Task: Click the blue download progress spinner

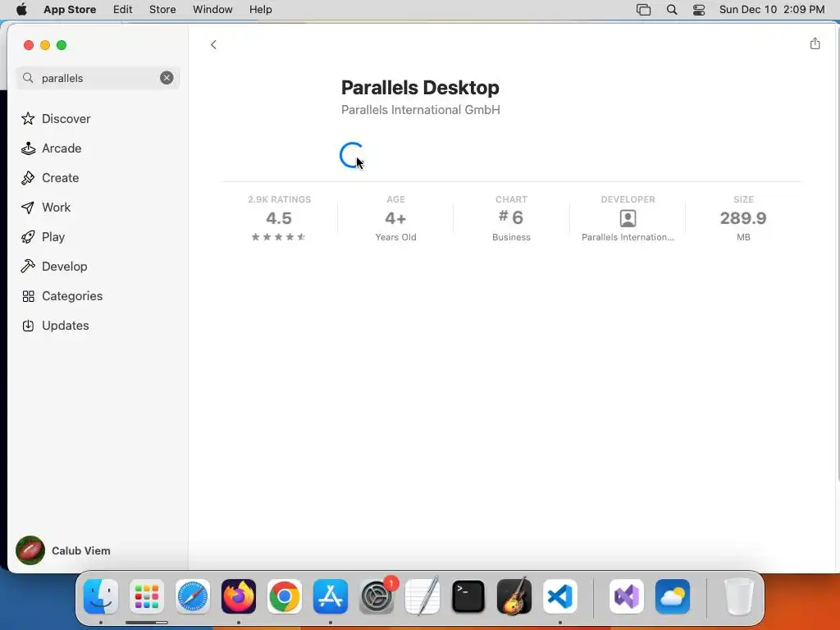Action: tap(352, 155)
